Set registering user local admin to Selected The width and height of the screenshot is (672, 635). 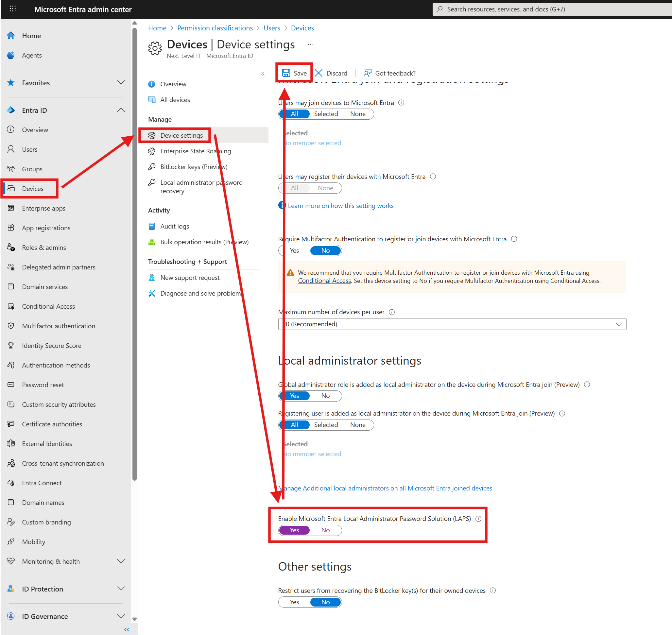click(x=326, y=425)
